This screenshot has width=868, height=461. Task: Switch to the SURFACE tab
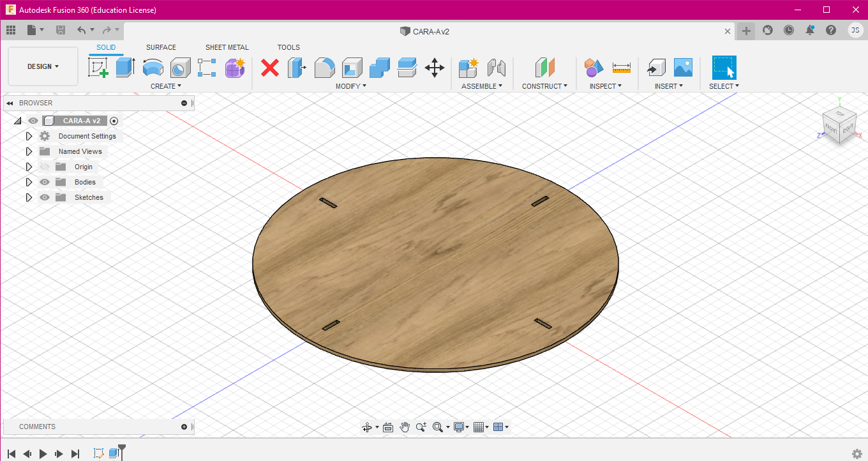coord(161,47)
